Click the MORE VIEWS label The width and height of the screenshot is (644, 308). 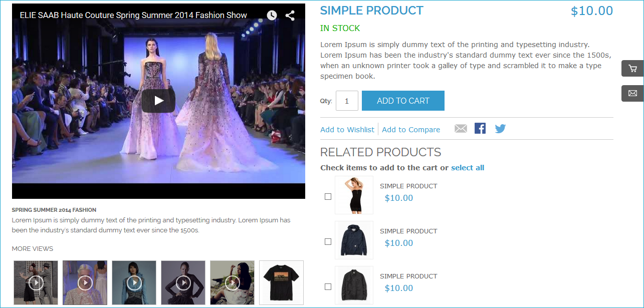[33, 249]
